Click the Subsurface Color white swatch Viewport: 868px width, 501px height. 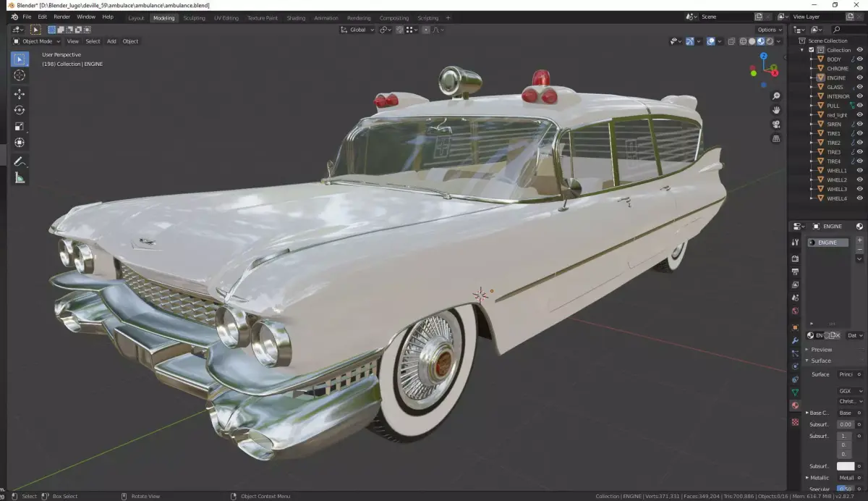pos(846,466)
